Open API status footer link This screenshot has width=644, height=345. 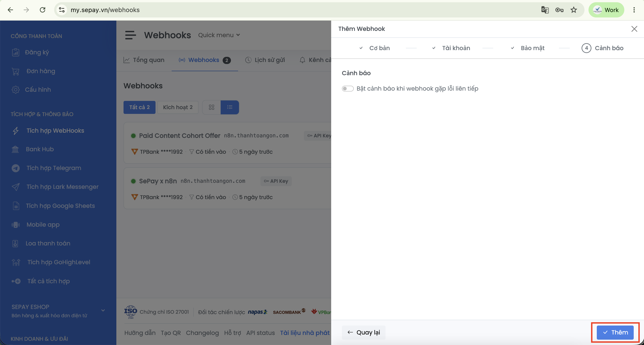pyautogui.click(x=260, y=333)
